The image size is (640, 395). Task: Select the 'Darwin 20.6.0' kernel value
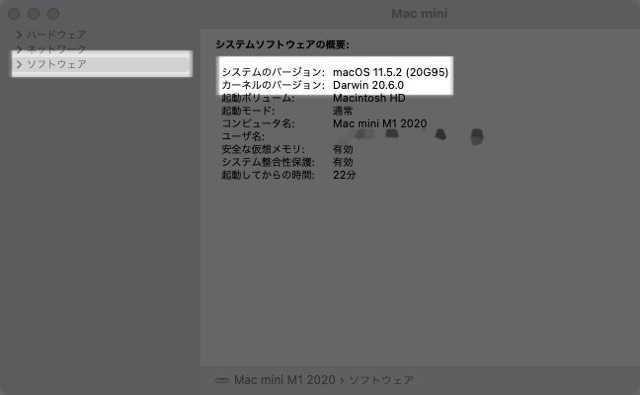tap(368, 85)
